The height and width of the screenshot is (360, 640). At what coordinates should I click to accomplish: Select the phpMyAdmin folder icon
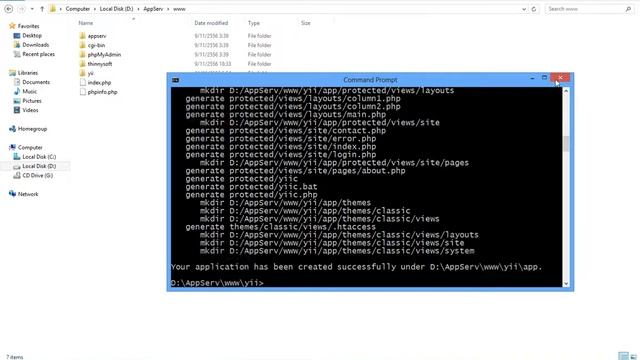[82, 55]
